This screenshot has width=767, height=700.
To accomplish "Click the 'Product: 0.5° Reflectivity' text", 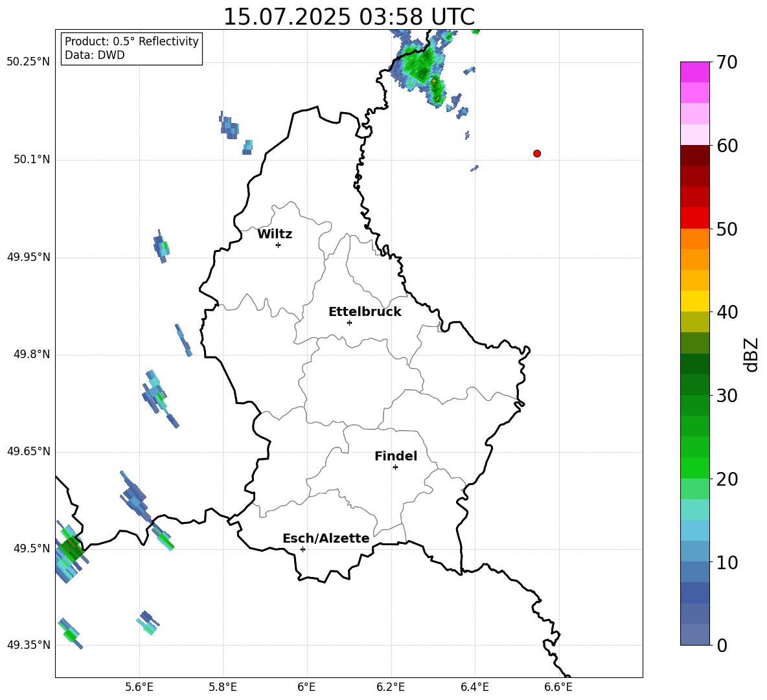I will (132, 41).
